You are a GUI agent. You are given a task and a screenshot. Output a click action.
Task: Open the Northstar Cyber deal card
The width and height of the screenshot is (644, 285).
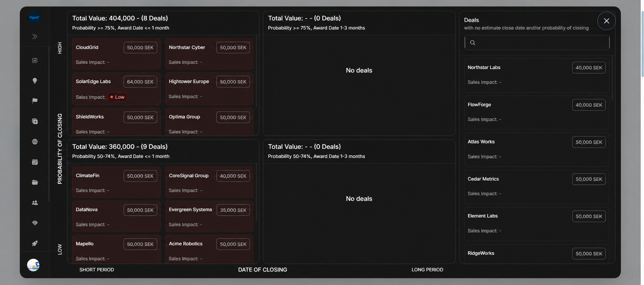point(209,54)
